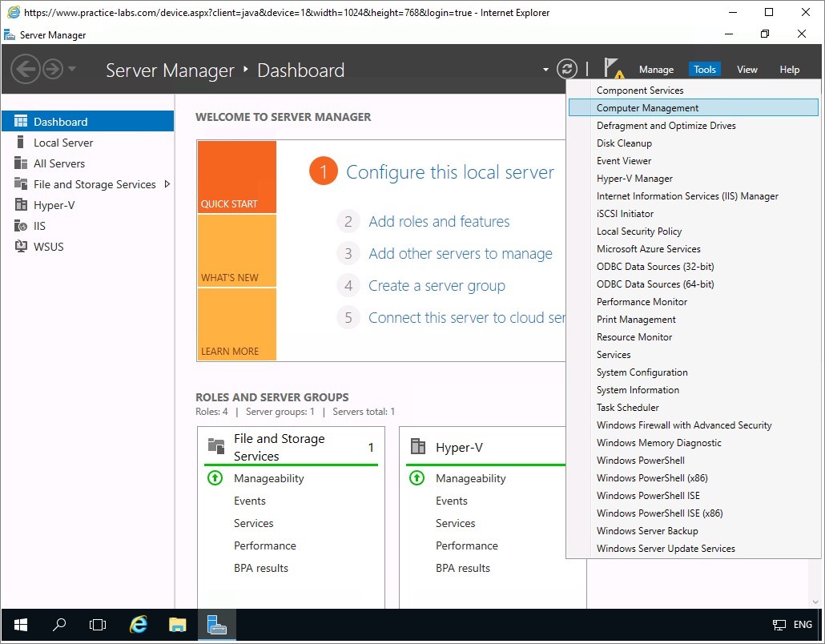This screenshot has width=825, height=644.
Task: Select Local Server in sidebar
Action: 63,143
